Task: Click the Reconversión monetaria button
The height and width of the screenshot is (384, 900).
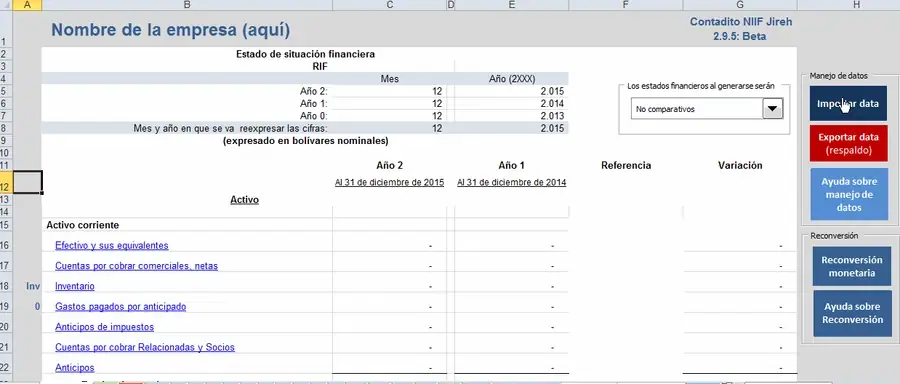Action: 852,266
